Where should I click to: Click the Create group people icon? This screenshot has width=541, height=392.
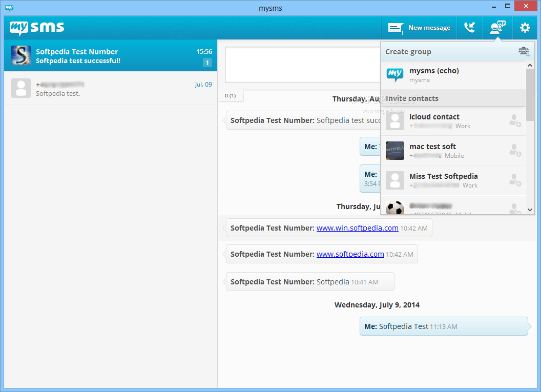(524, 52)
